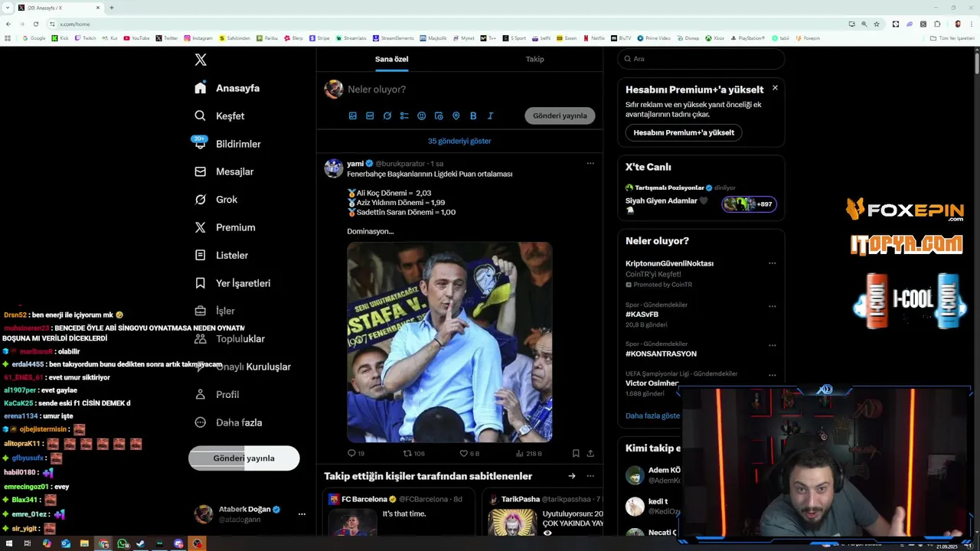Open options for pinned posts section
The image size is (980, 551).
[590, 476]
